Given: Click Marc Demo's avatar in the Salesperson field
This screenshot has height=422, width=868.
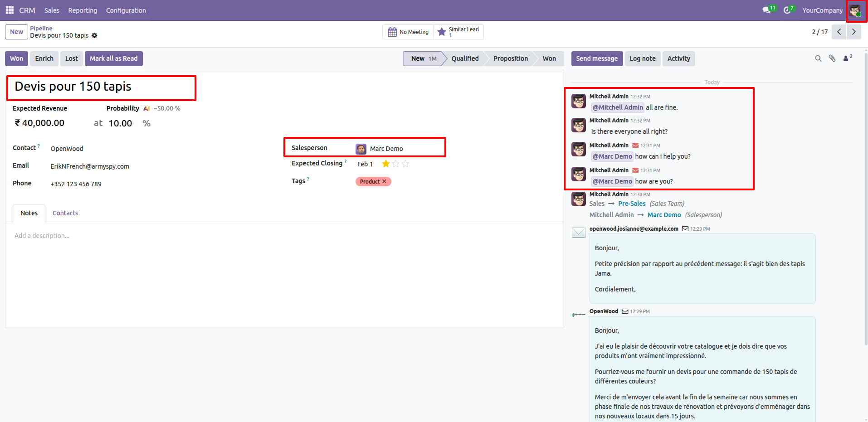Looking at the screenshot, I should [361, 149].
